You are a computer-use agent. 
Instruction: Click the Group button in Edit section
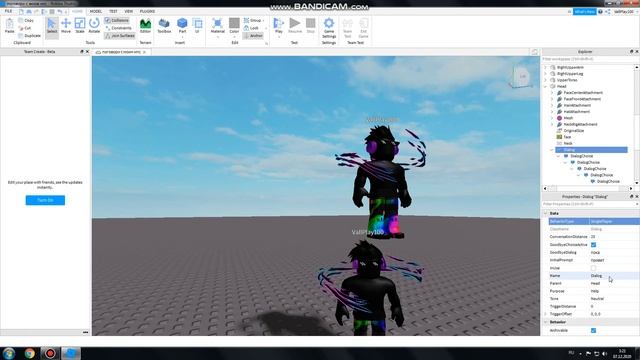pos(253,20)
